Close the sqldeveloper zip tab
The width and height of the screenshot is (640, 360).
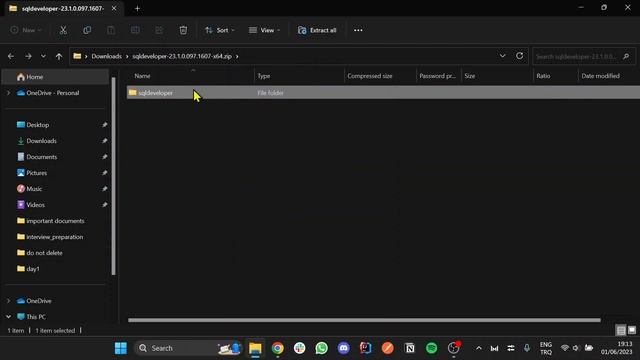(114, 8)
